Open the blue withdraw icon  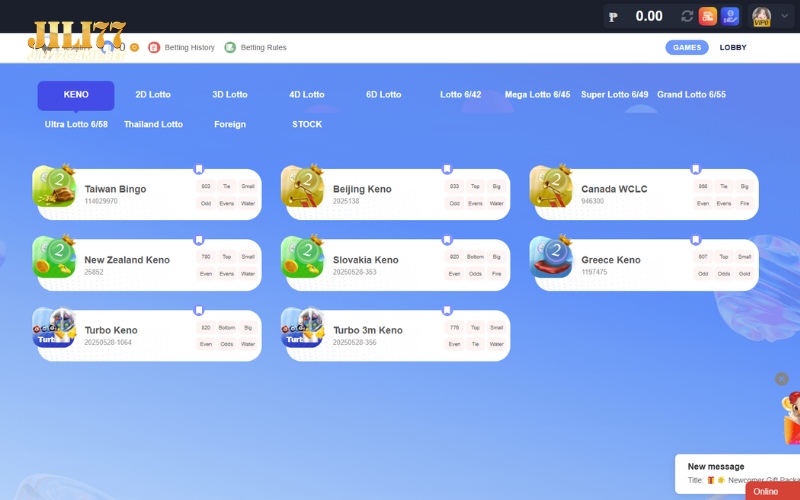click(730, 16)
